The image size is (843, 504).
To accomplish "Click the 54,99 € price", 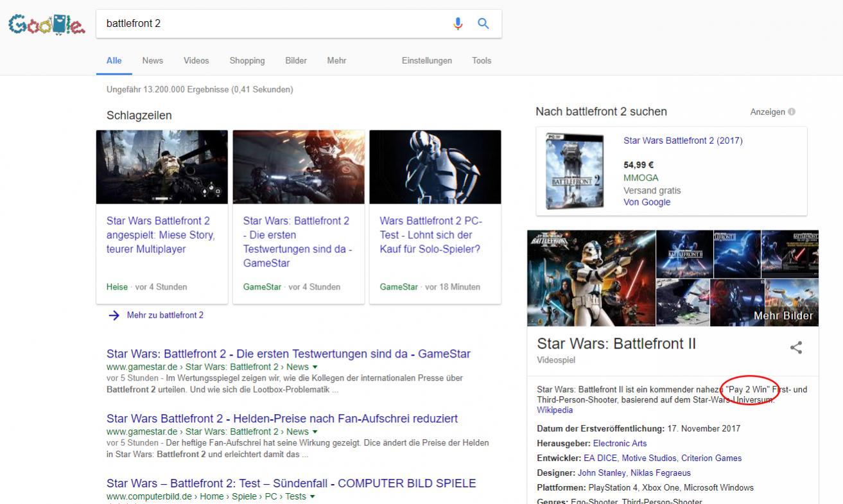I will click(x=639, y=165).
